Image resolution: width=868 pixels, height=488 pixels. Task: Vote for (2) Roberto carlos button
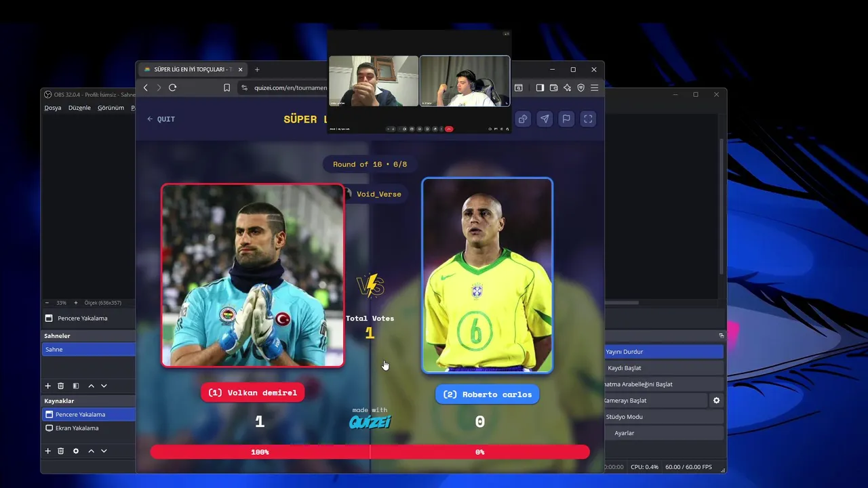point(487,394)
